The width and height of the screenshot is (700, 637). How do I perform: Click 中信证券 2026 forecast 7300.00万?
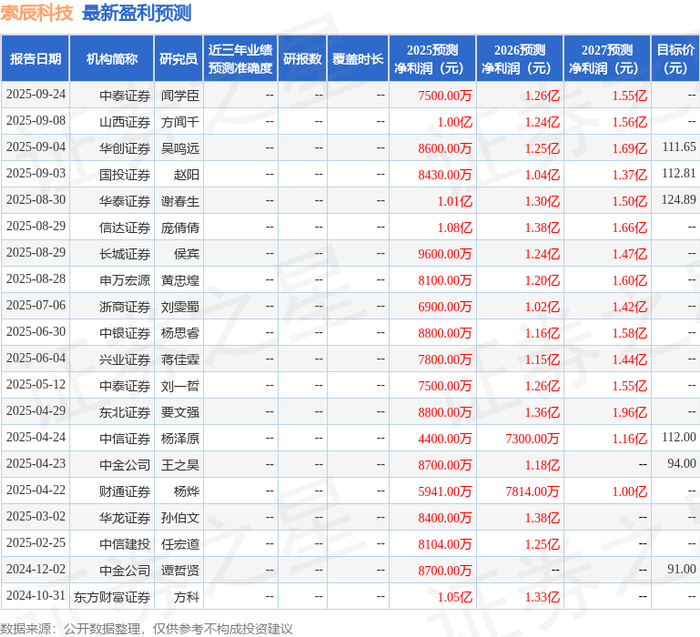click(533, 438)
